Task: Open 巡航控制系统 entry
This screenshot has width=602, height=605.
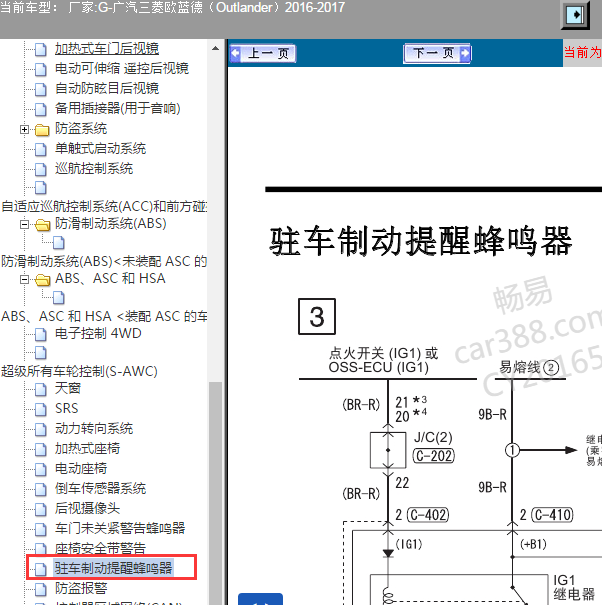Action: [x=94, y=169]
